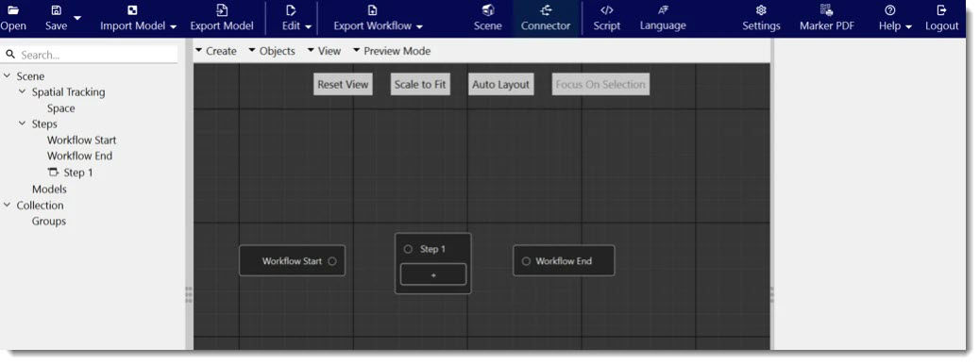Click the Open folder icon
980x364 pixels.
click(12, 10)
